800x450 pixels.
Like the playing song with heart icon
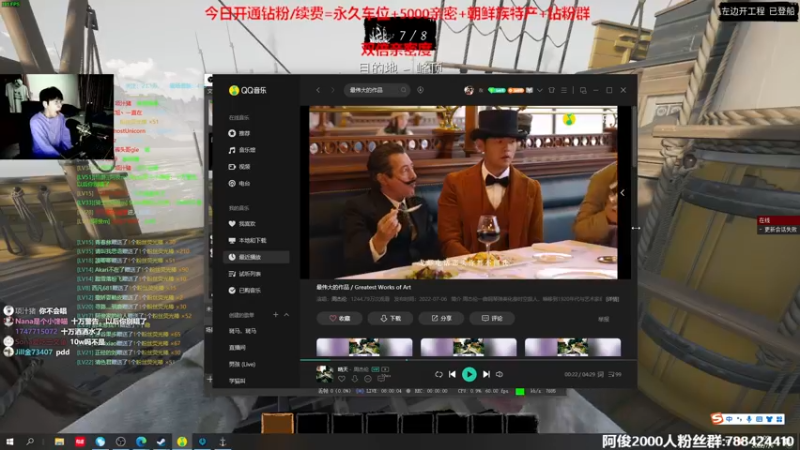[342, 379]
